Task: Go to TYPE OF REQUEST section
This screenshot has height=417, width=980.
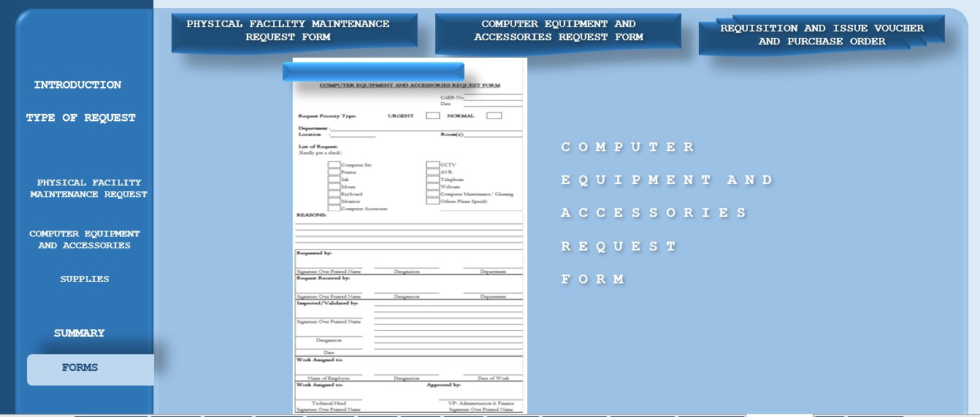Action: pos(81,118)
